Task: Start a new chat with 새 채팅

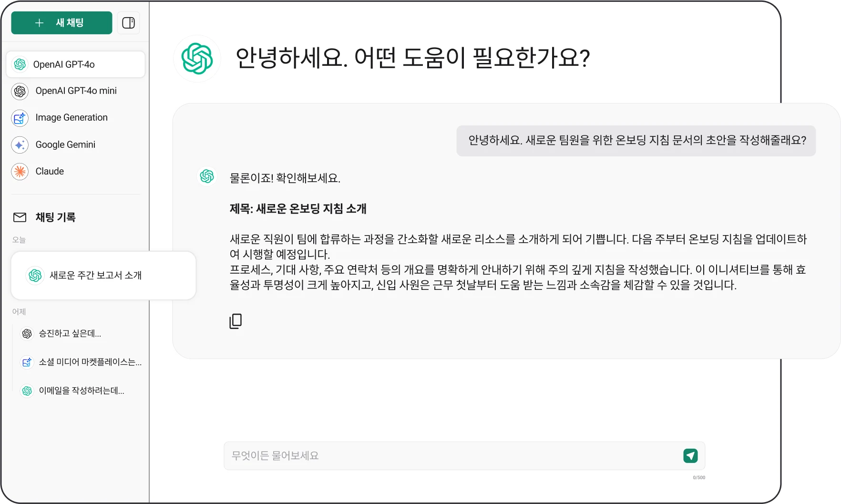Action: click(62, 23)
